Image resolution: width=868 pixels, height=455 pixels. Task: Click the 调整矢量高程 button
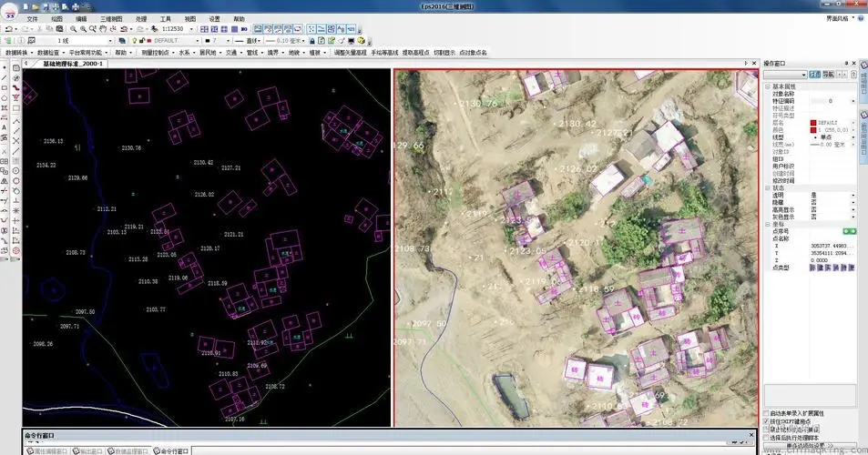[x=351, y=53]
